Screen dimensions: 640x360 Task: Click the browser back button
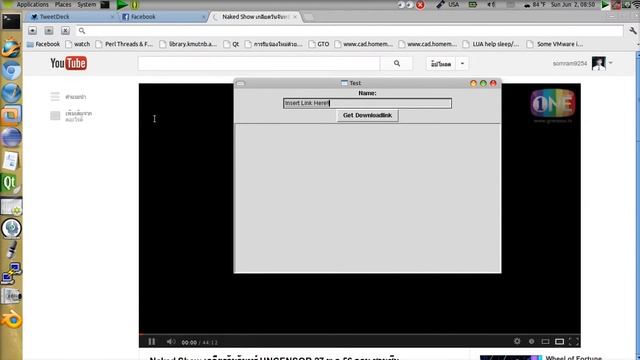pos(32,31)
